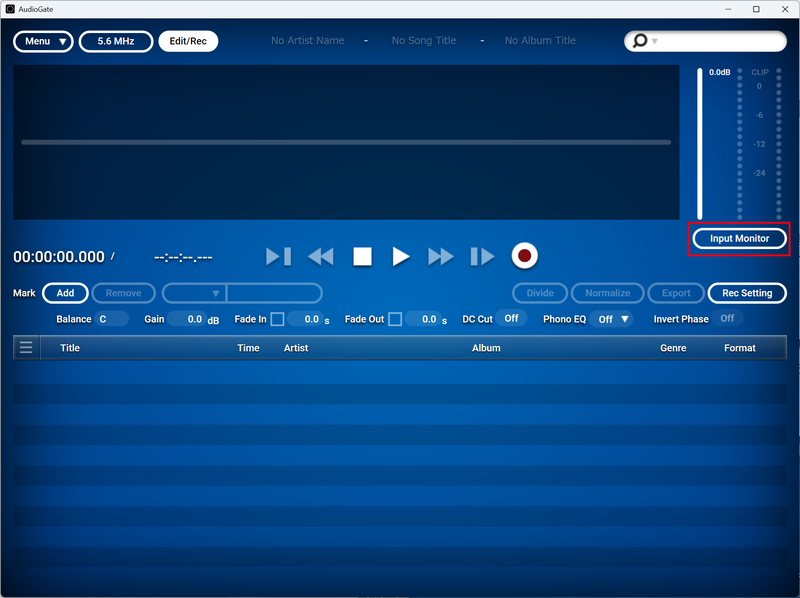Image resolution: width=800 pixels, height=598 pixels.
Task: Expand the Phono EQ dropdown
Action: click(x=611, y=319)
